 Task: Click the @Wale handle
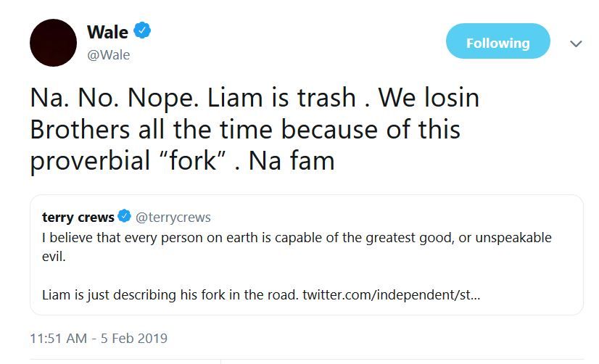point(108,54)
